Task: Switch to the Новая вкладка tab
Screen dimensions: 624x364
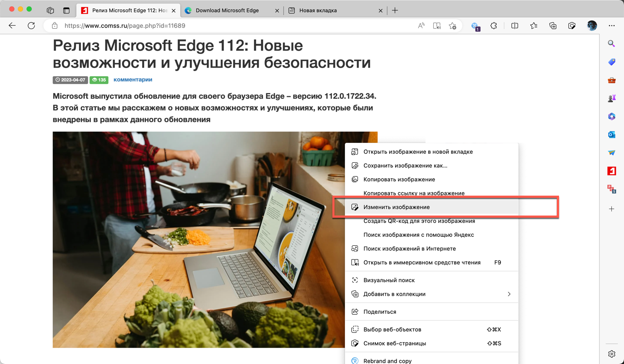Action: tap(335, 10)
